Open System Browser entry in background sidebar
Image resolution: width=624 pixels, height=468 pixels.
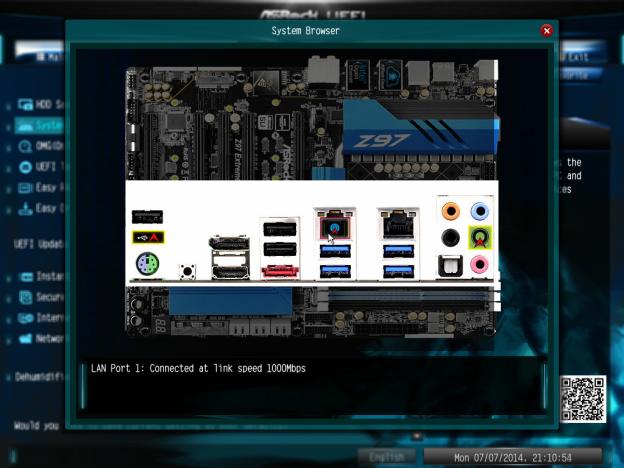point(39,125)
